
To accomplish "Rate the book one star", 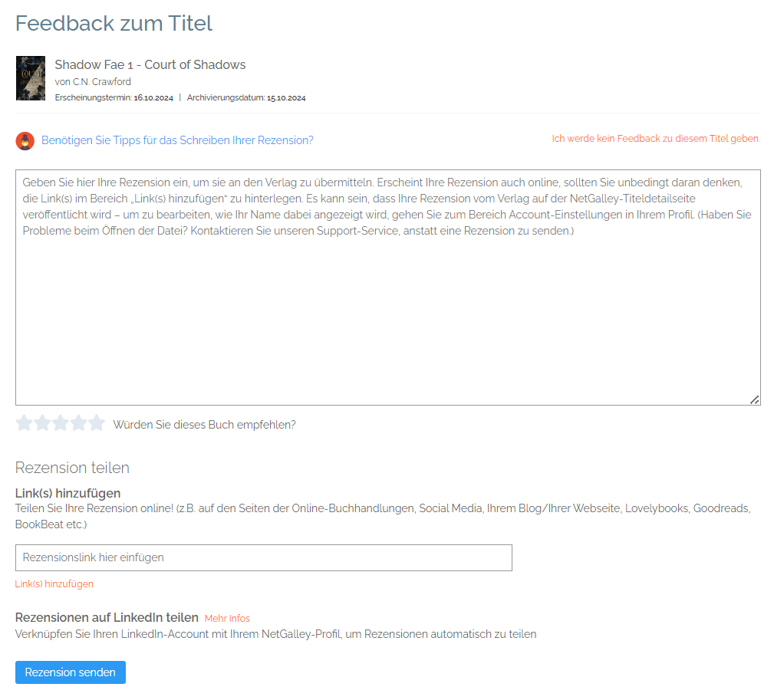I will tap(25, 423).
